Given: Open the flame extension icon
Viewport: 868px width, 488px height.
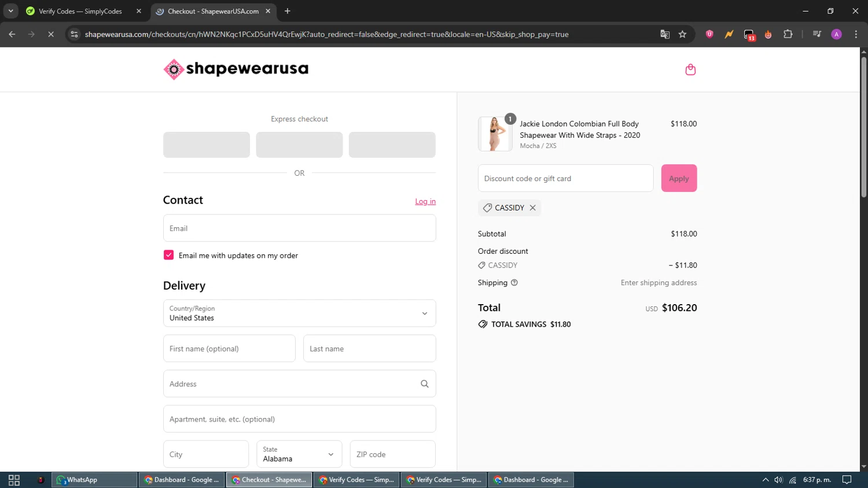Looking at the screenshot, I should click(x=768, y=34).
